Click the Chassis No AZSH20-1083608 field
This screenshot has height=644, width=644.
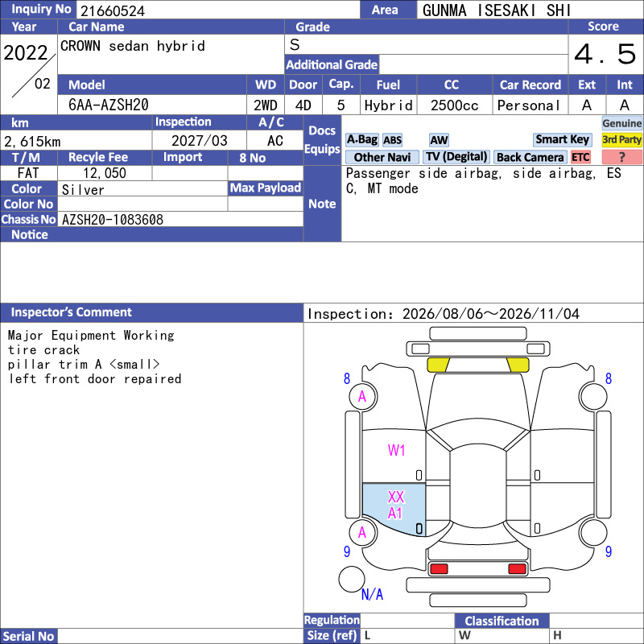point(180,219)
